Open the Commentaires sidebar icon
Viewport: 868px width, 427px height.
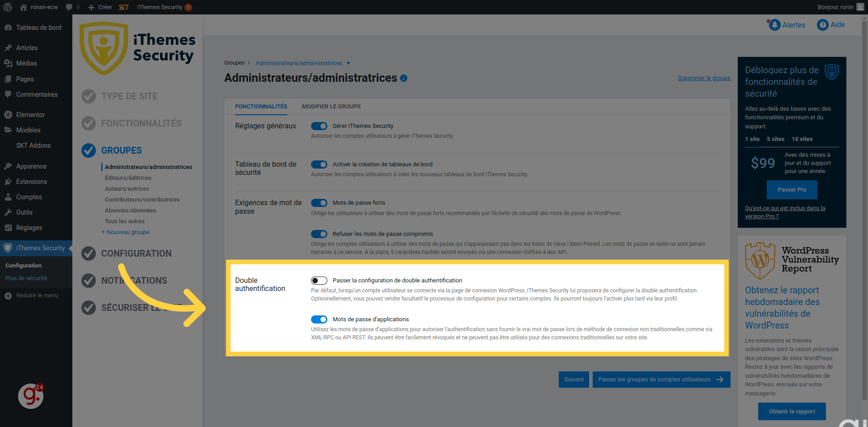8,94
